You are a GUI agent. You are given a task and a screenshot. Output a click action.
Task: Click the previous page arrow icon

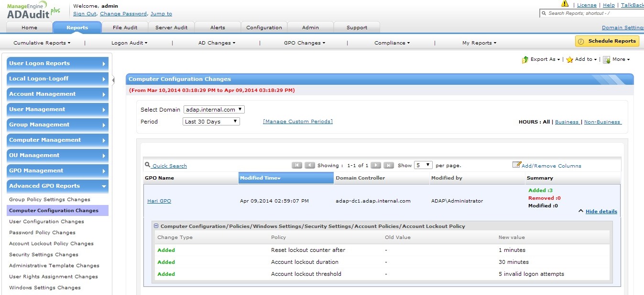pyautogui.click(x=310, y=165)
